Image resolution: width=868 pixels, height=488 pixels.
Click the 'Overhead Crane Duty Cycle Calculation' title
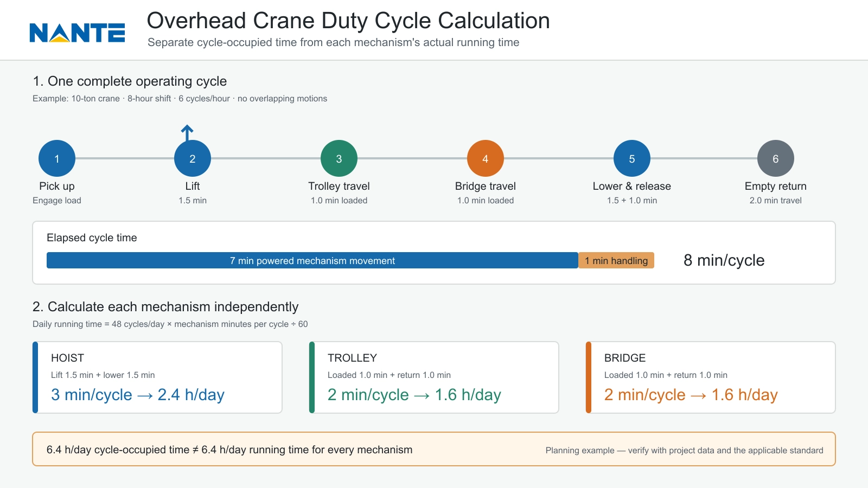tap(348, 21)
